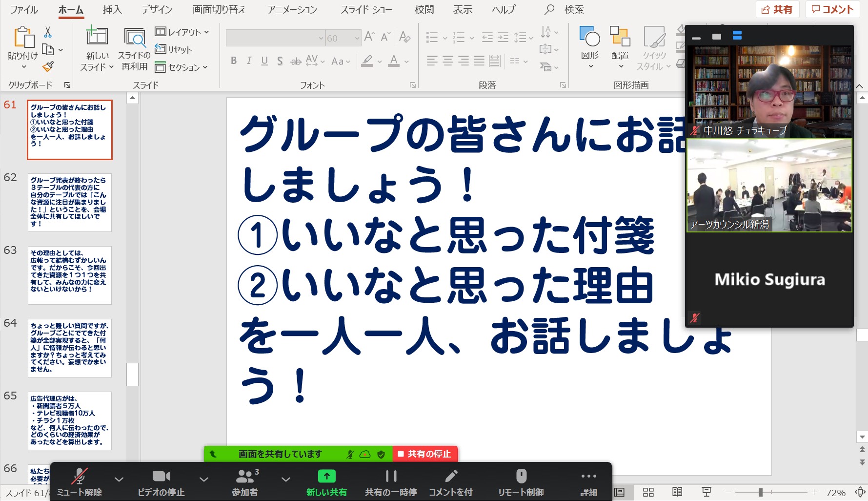The height and width of the screenshot is (501, 868).
Task: Click the red Stop Share button
Action: point(425,454)
